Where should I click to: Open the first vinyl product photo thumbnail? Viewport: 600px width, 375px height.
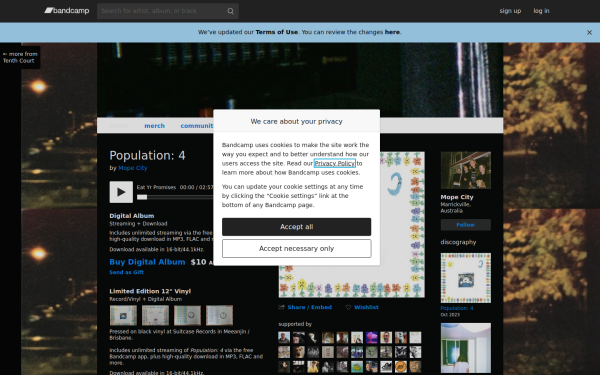123,315
